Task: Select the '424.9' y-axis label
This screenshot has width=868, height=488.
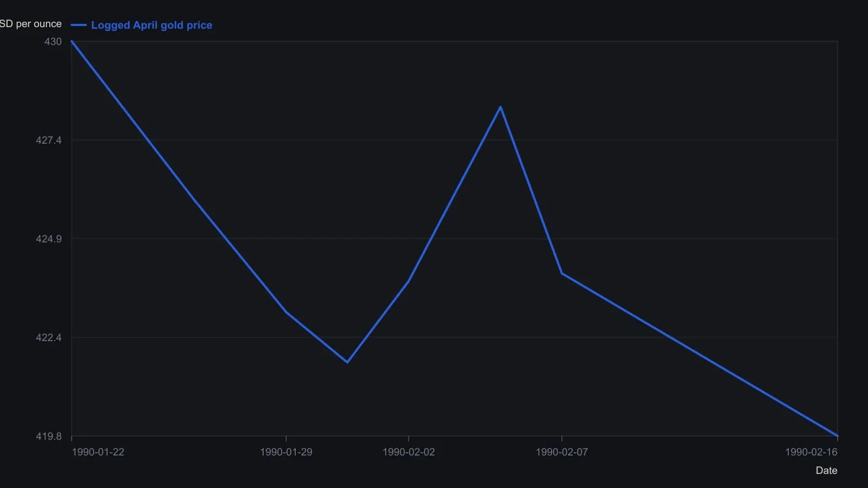Action: pos(49,239)
